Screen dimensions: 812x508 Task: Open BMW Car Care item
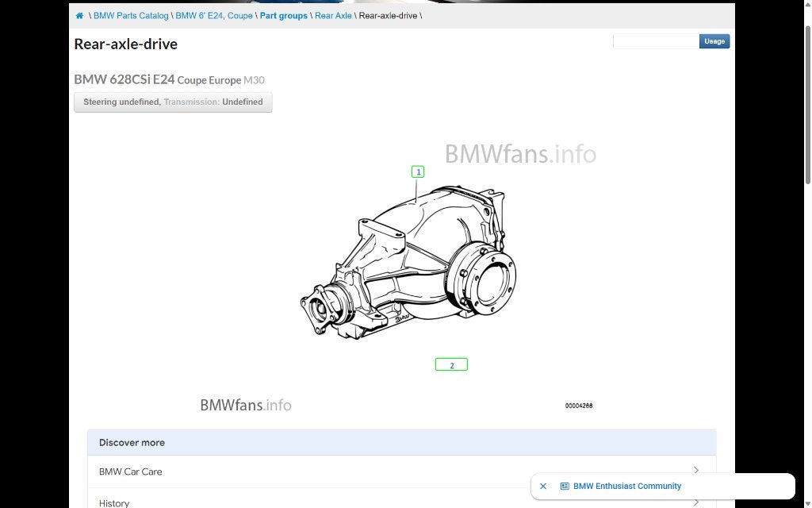click(131, 471)
